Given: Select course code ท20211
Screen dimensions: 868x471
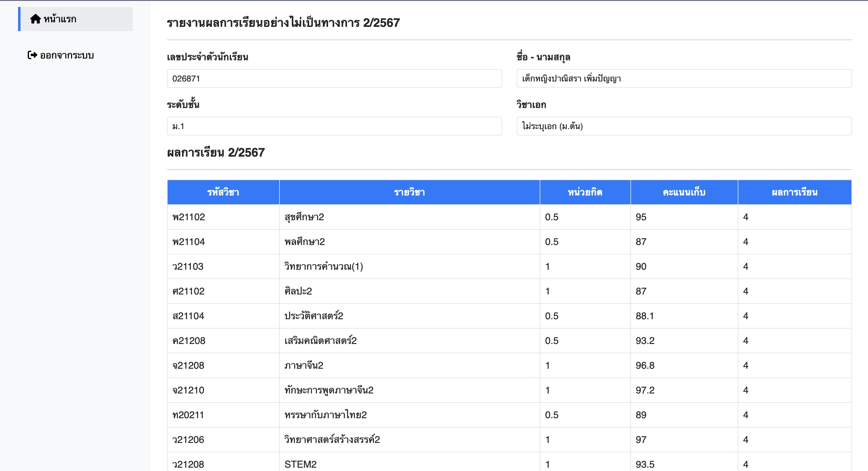Looking at the screenshot, I should [x=188, y=415].
